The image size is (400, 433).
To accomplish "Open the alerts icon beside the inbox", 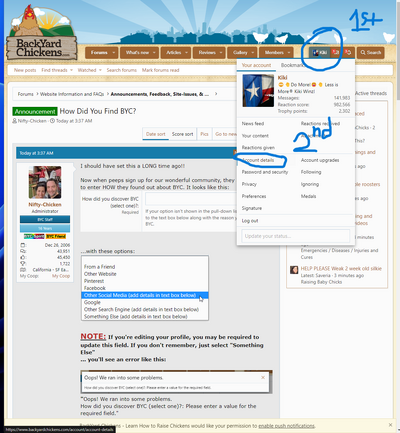I will click(348, 52).
